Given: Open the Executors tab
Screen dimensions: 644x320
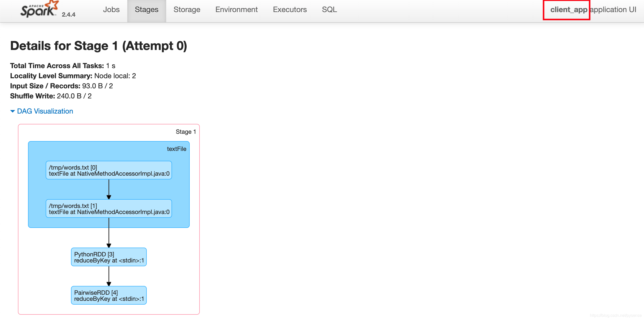Looking at the screenshot, I should click(x=290, y=10).
